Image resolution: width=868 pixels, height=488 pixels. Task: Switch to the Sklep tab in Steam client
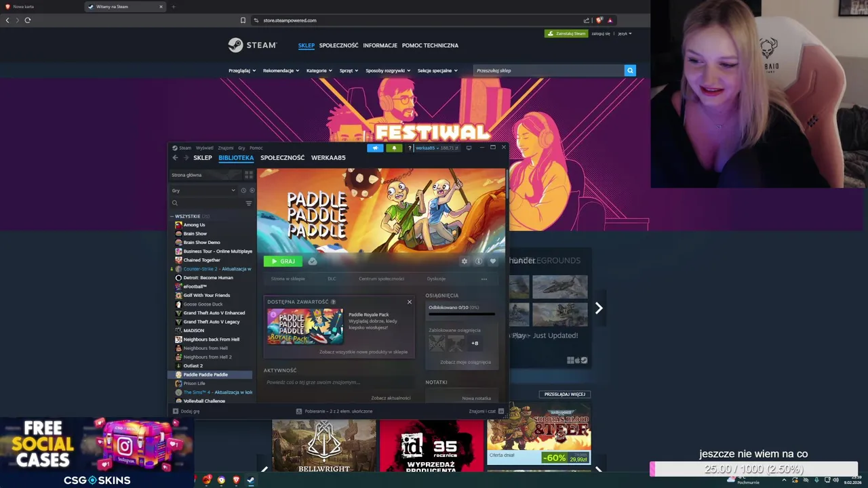[x=203, y=158]
